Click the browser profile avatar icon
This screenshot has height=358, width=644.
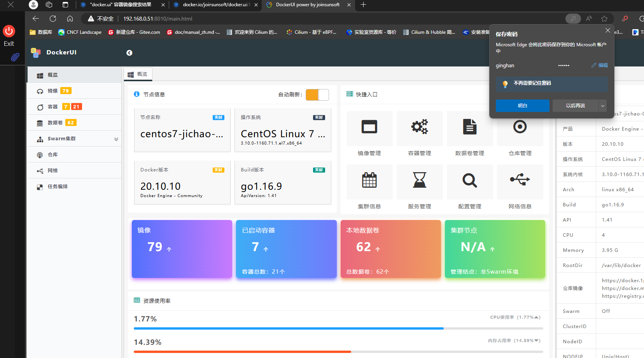pyautogui.click(x=34, y=5)
